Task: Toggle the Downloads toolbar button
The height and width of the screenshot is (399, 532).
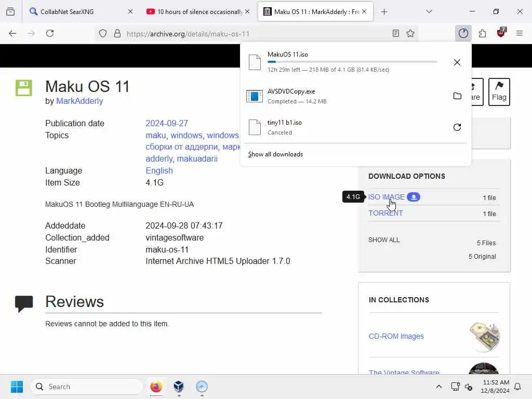Action: 463,33
